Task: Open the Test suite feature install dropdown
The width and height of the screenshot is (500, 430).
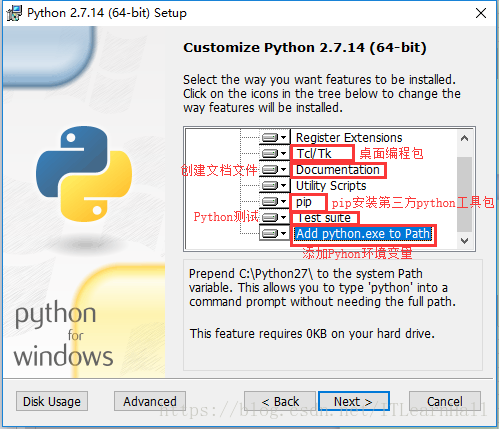Action: (274, 218)
